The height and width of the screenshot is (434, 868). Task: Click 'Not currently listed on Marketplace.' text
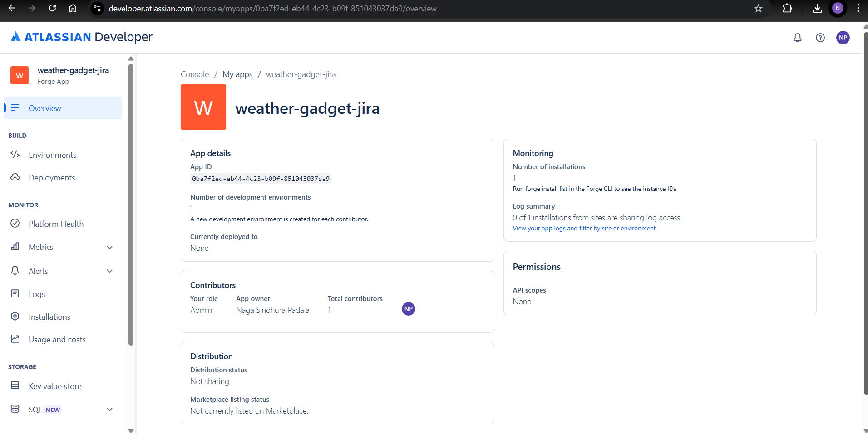(249, 411)
